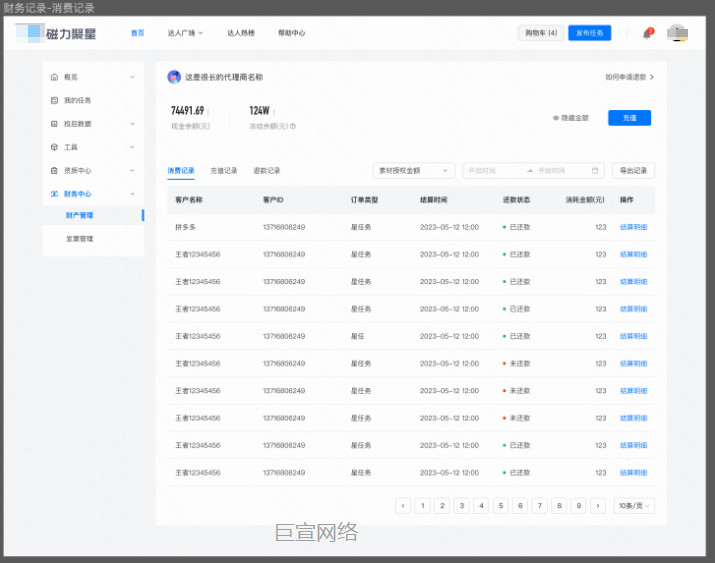Screen dimensions: 715x563
Task: Go to page 4 in pagination
Action: (481, 506)
